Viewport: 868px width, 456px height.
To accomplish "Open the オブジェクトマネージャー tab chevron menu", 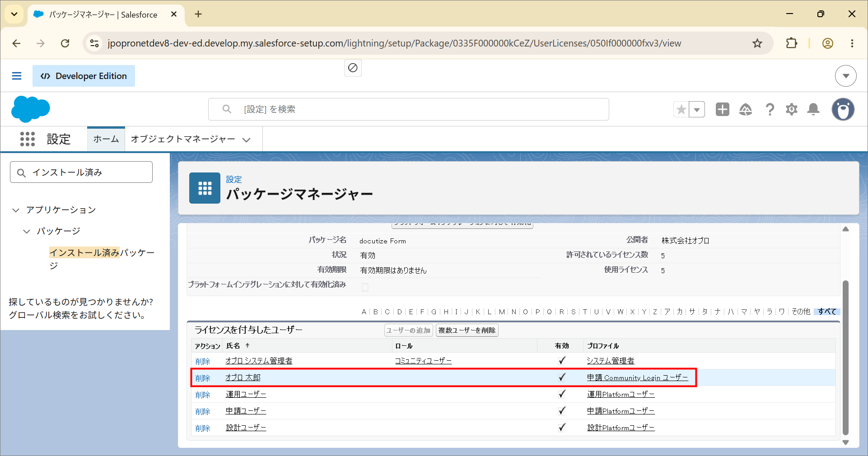I will click(x=247, y=140).
